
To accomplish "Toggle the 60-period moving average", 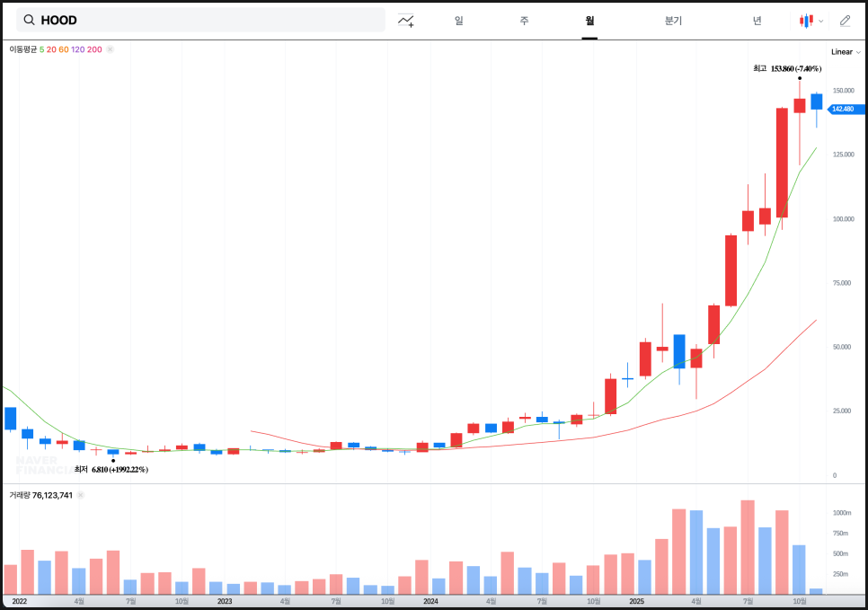I will tap(63, 49).
